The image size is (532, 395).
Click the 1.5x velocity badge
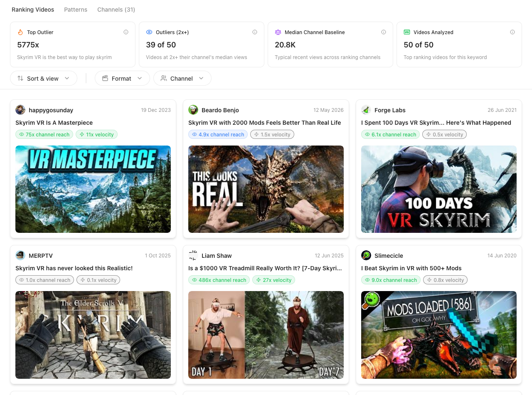(x=272, y=134)
